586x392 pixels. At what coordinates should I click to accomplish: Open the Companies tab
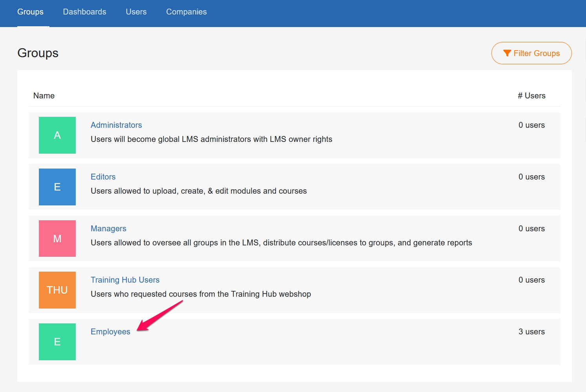(186, 12)
